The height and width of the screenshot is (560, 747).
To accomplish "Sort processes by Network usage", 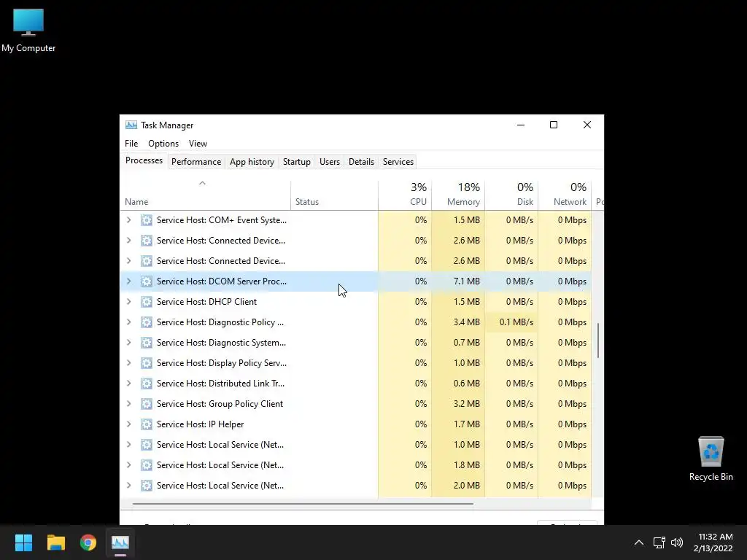I will click(565, 195).
